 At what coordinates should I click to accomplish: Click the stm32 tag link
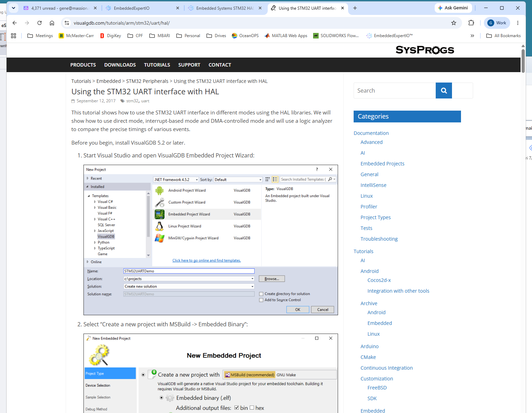point(132,101)
